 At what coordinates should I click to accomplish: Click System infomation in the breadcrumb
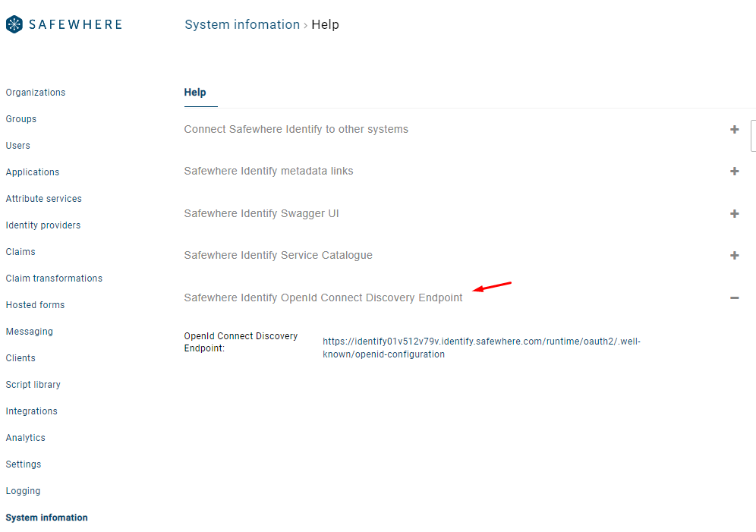coord(242,24)
